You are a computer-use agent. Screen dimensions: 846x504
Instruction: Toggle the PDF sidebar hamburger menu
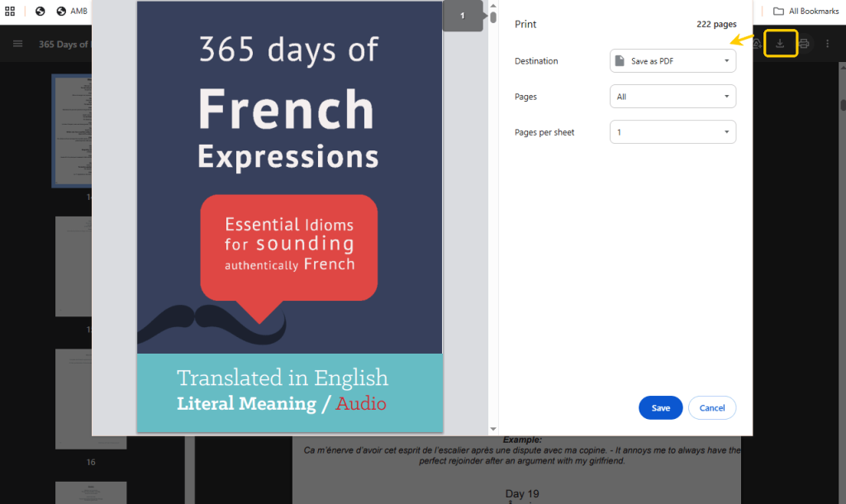[x=18, y=44]
